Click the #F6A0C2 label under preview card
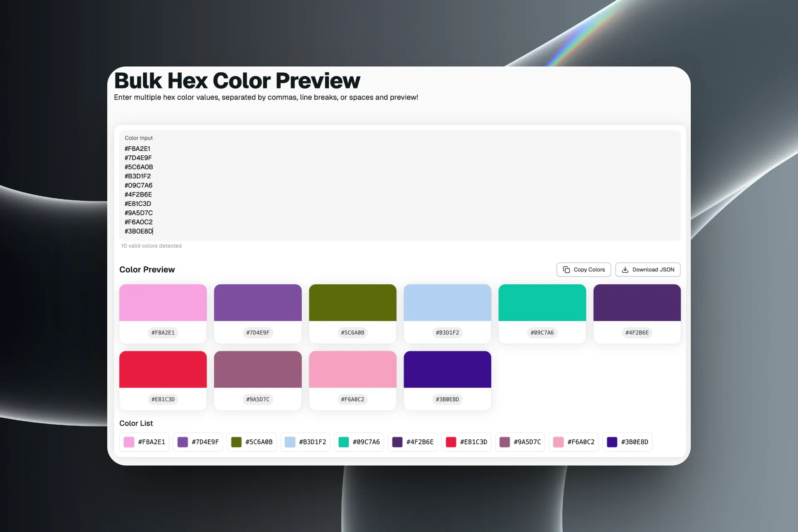Screen dimensions: 798x532 pos(352,399)
